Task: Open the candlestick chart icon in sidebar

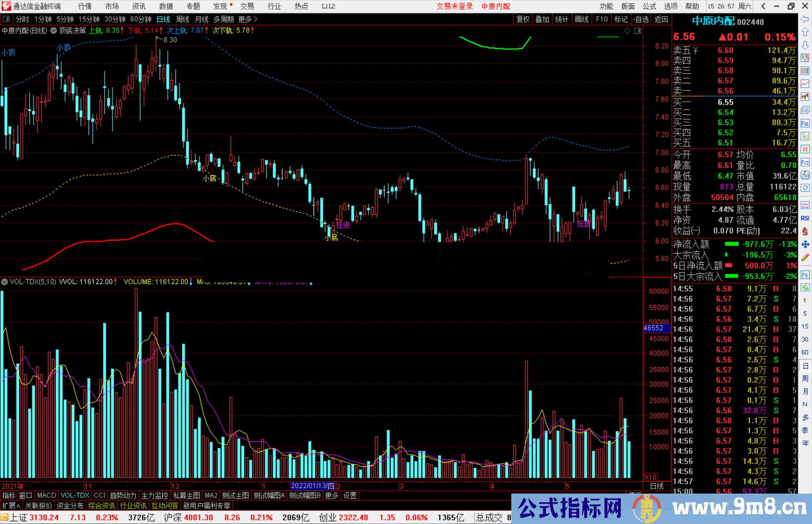Action: point(805,97)
